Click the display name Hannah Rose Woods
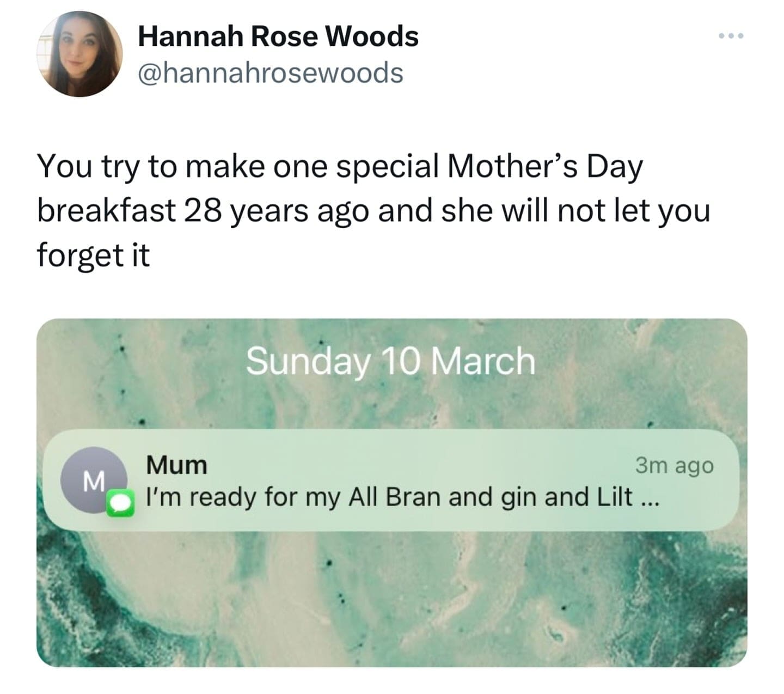Viewport: 784px width, 694px height. coord(278,36)
